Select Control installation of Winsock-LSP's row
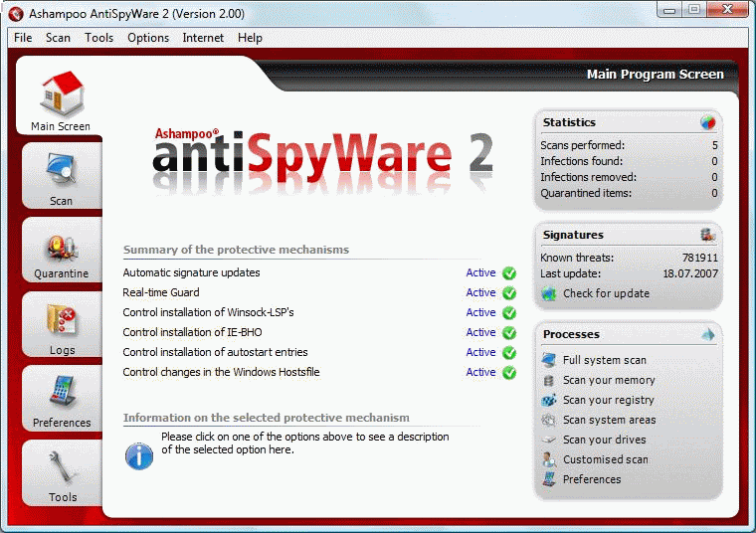756x533 pixels. click(x=208, y=312)
